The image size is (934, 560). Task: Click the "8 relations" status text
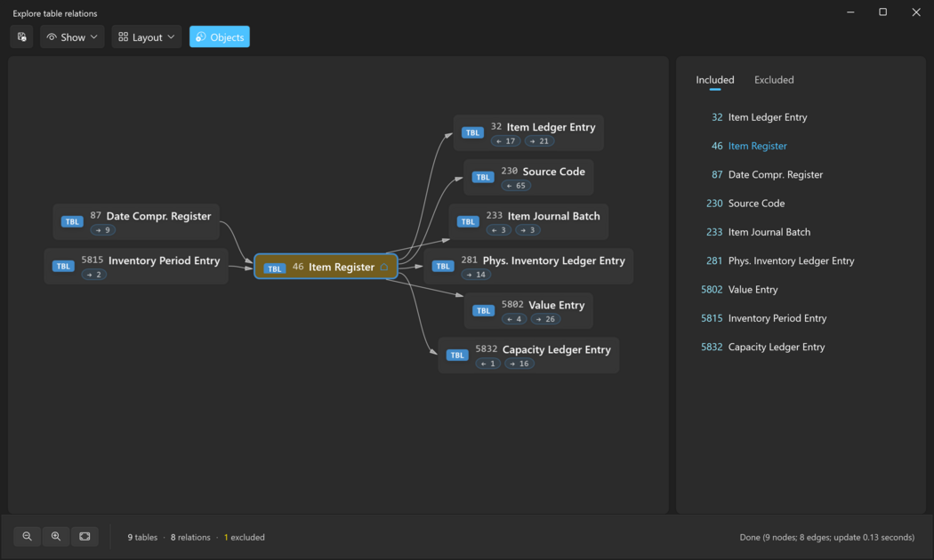click(x=190, y=537)
